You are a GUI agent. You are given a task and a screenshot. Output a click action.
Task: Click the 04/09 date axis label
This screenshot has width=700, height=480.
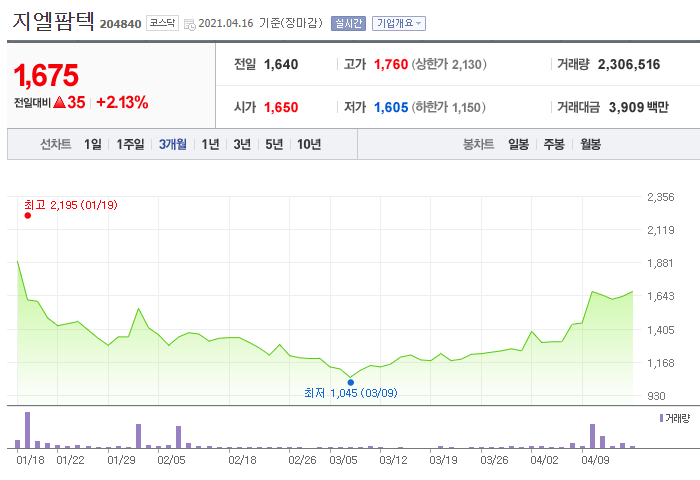[595, 460]
